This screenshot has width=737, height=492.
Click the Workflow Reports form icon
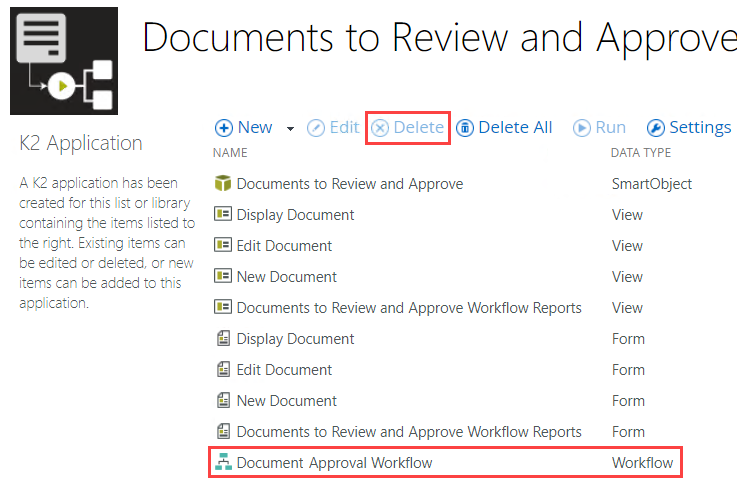pos(223,431)
